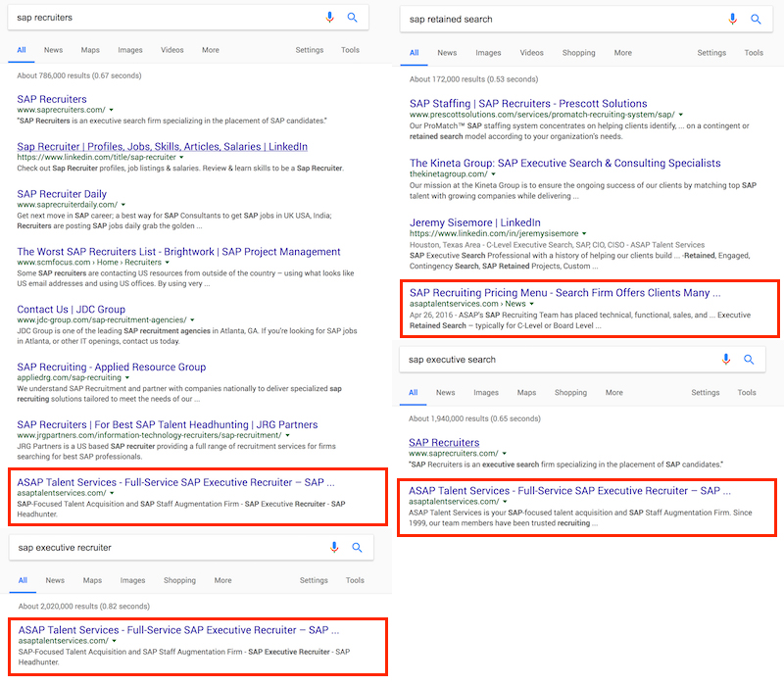Open dropdown arrow beside thekinetagroup.com URL
The height and width of the screenshot is (686, 784).
[x=494, y=174]
